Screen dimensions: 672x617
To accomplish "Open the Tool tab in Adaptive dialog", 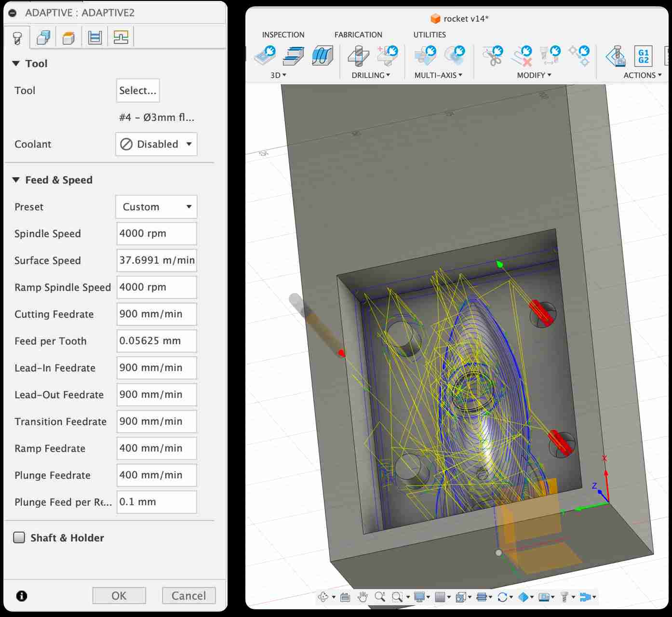I will point(17,37).
